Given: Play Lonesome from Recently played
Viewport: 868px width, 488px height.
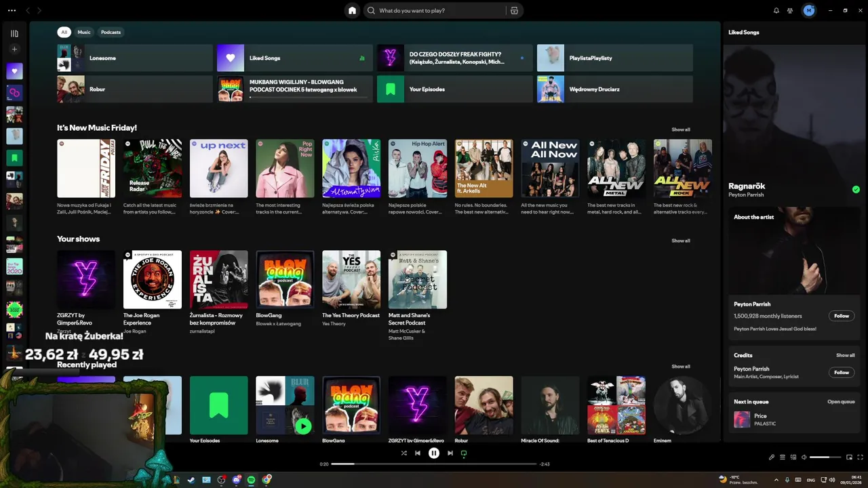Looking at the screenshot, I should [303, 426].
